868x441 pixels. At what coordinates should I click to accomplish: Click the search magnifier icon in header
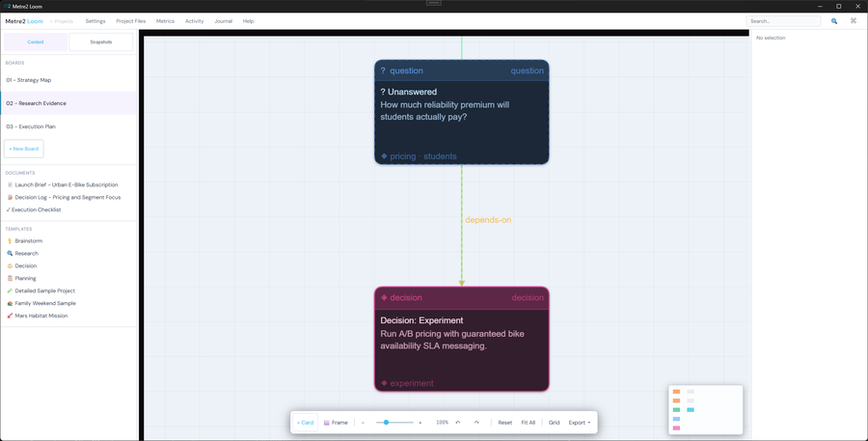tap(833, 21)
